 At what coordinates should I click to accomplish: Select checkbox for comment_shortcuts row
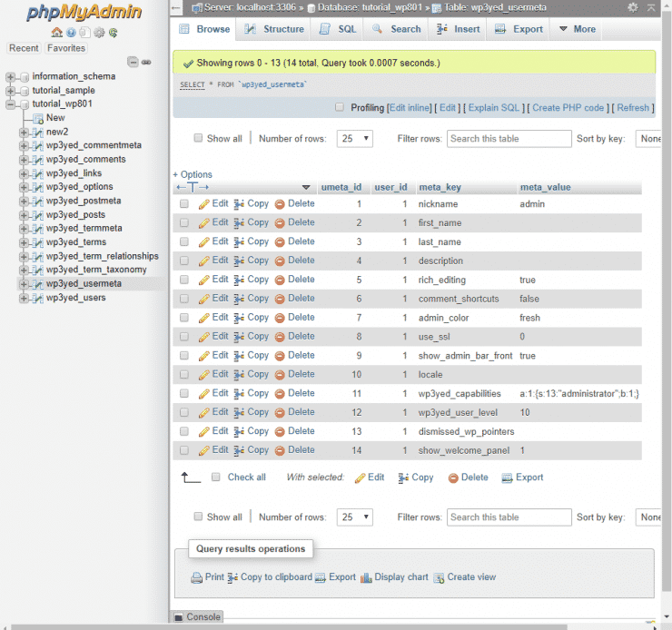tap(184, 299)
